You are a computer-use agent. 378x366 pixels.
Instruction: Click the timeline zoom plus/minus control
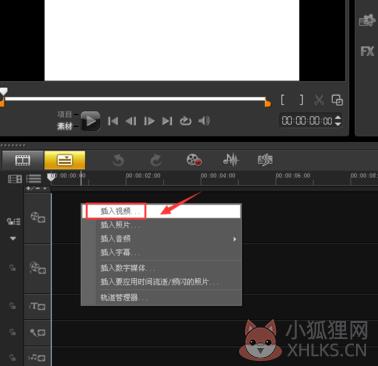(x=37, y=189)
